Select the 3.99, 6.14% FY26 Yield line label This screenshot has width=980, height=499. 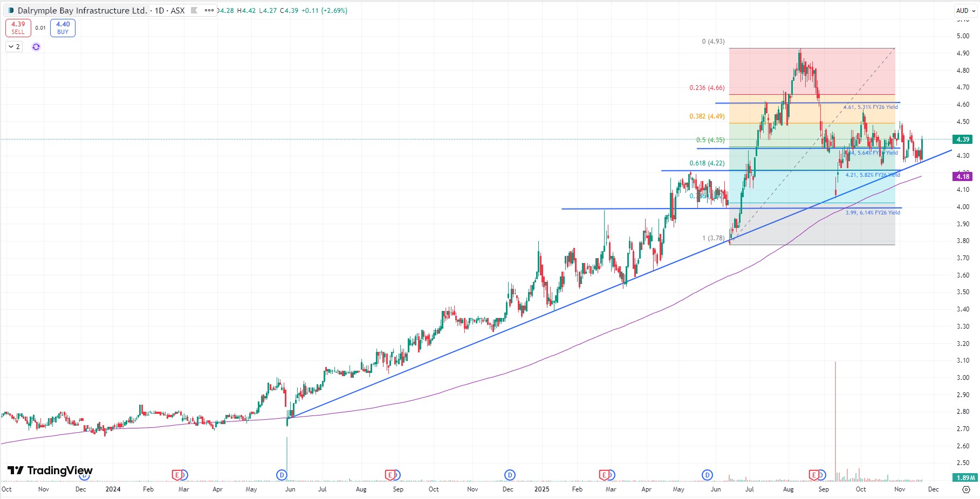click(x=872, y=213)
